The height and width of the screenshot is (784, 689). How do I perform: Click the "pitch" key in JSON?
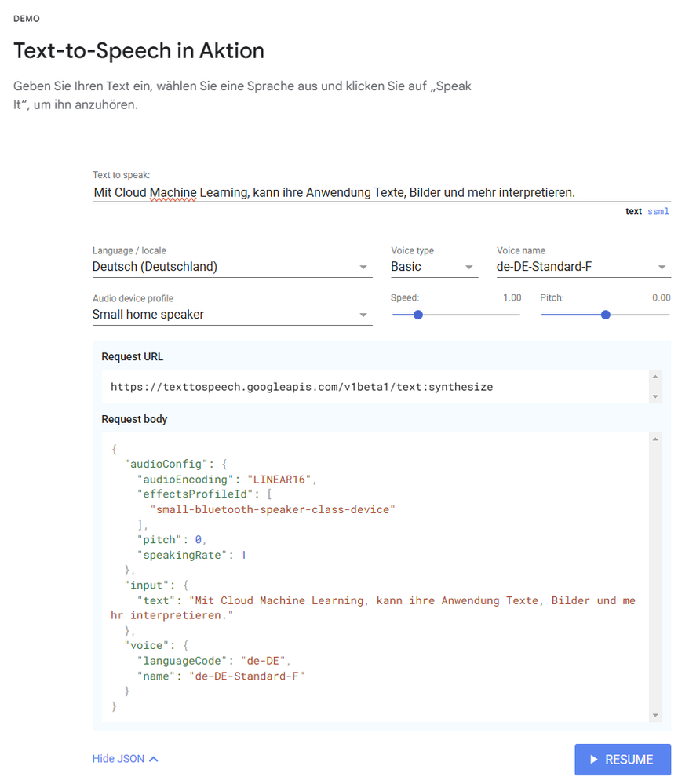(x=159, y=540)
